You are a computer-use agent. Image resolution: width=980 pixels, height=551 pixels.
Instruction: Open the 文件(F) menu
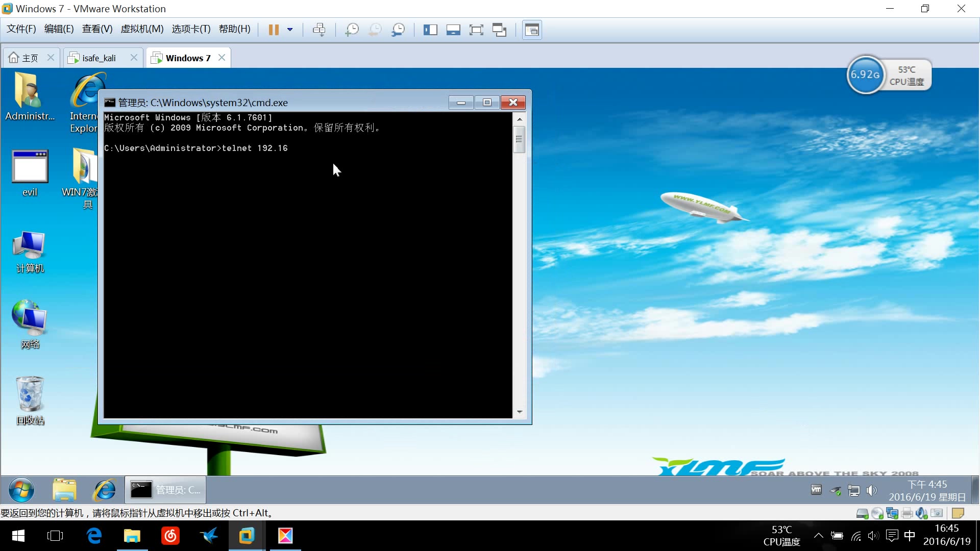[x=21, y=29]
